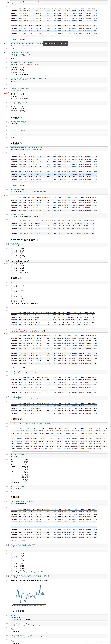Click cell In [7] with data.loc["2018-02-22","close"]
Image resolution: width=111 pixels, height=644 pixels.
click(x=59, y=54)
